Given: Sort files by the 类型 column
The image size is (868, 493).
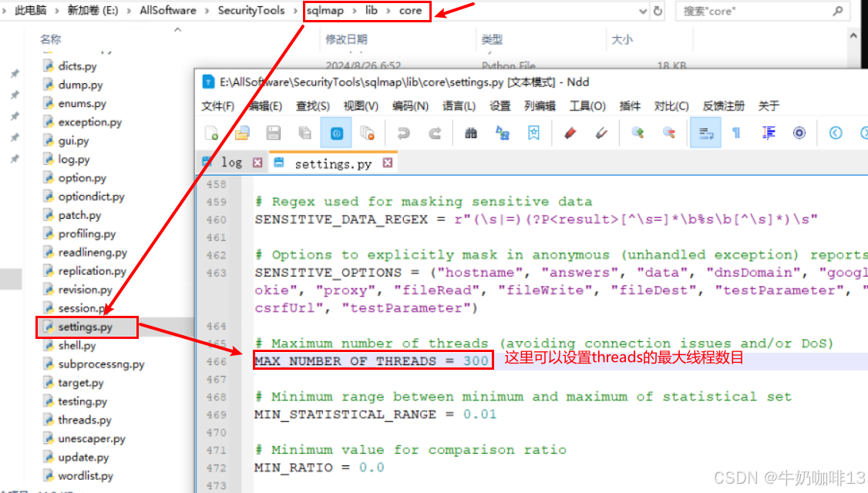Looking at the screenshot, I should point(492,39).
